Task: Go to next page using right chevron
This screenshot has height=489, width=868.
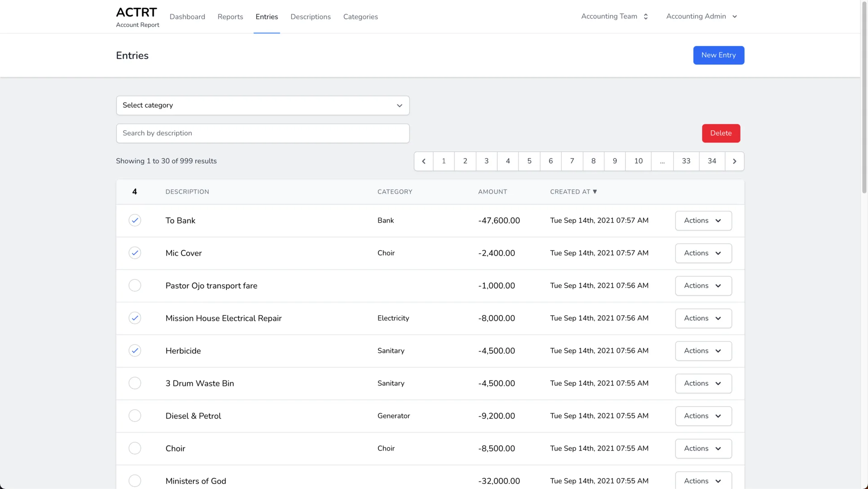Action: (735, 161)
